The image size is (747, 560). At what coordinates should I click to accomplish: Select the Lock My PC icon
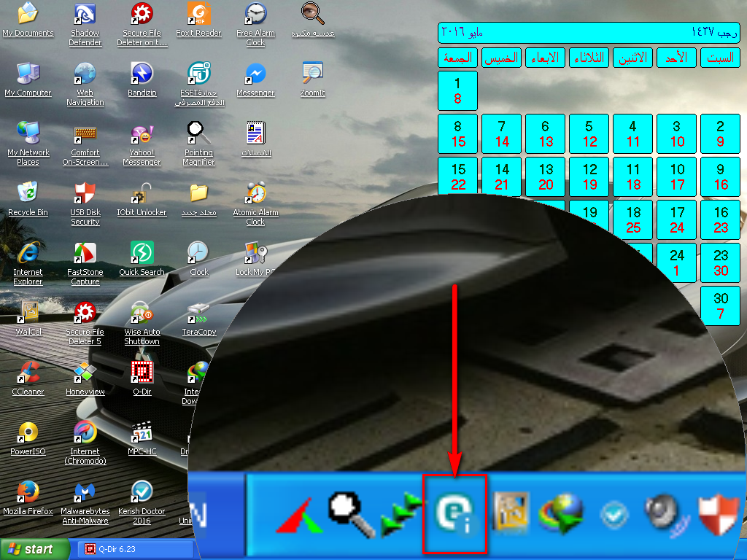pyautogui.click(x=255, y=259)
